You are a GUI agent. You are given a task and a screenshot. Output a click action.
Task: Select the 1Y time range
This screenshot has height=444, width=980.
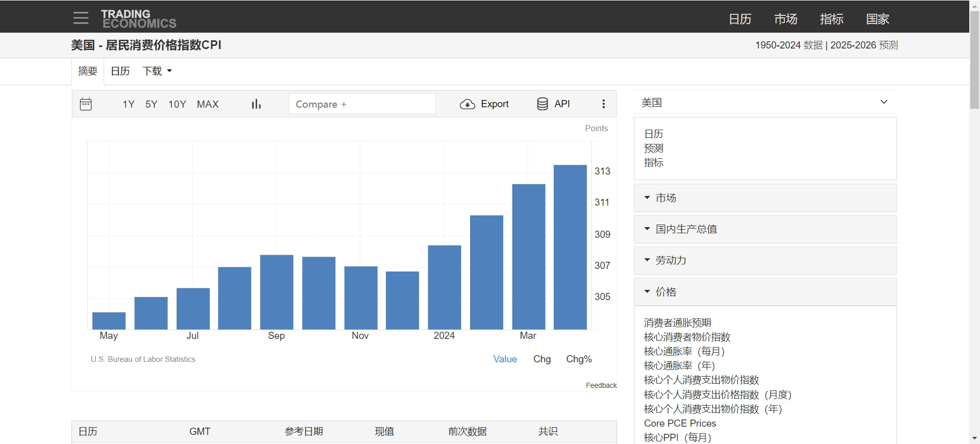(129, 104)
